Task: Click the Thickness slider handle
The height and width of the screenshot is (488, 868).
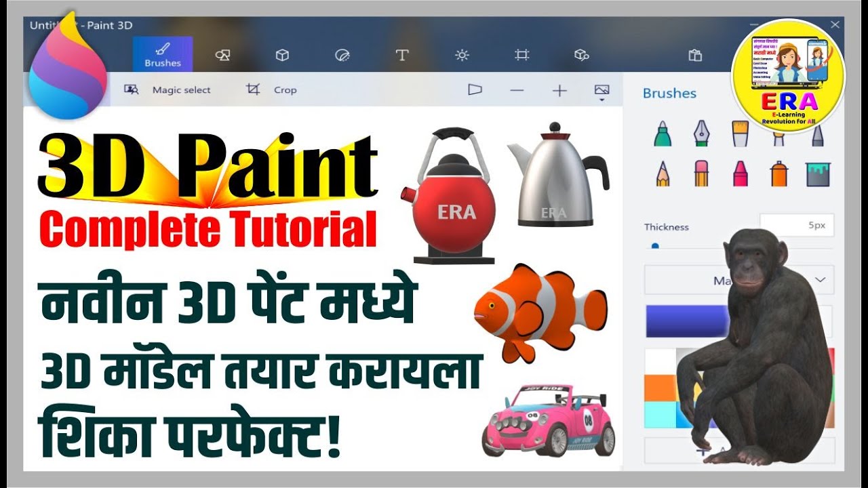Action: 655,246
